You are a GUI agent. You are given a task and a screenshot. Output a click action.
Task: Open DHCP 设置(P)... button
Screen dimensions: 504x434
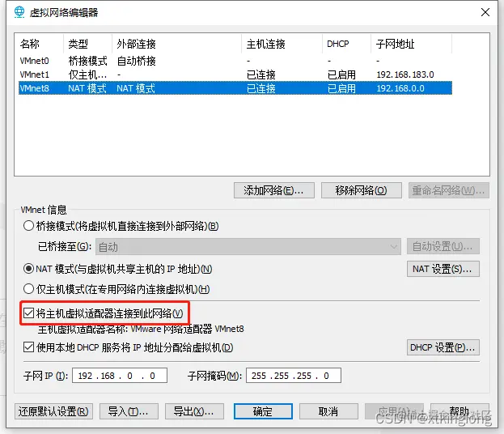[x=443, y=347]
